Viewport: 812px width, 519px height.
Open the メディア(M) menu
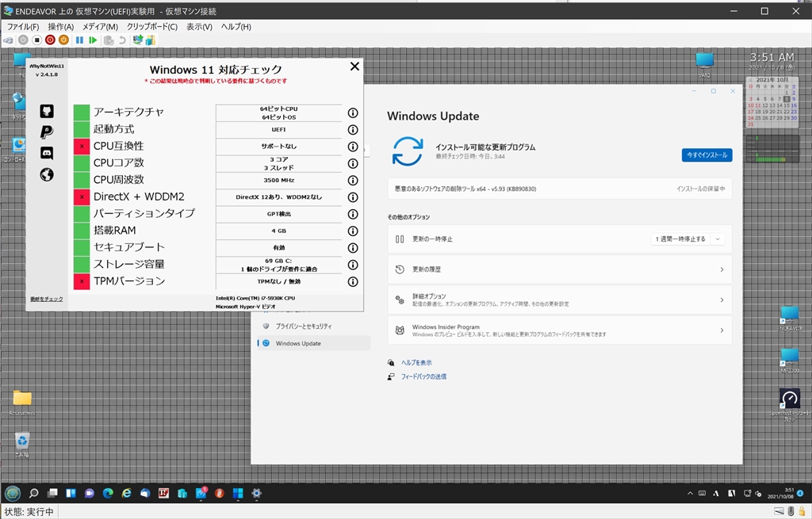pos(100,26)
